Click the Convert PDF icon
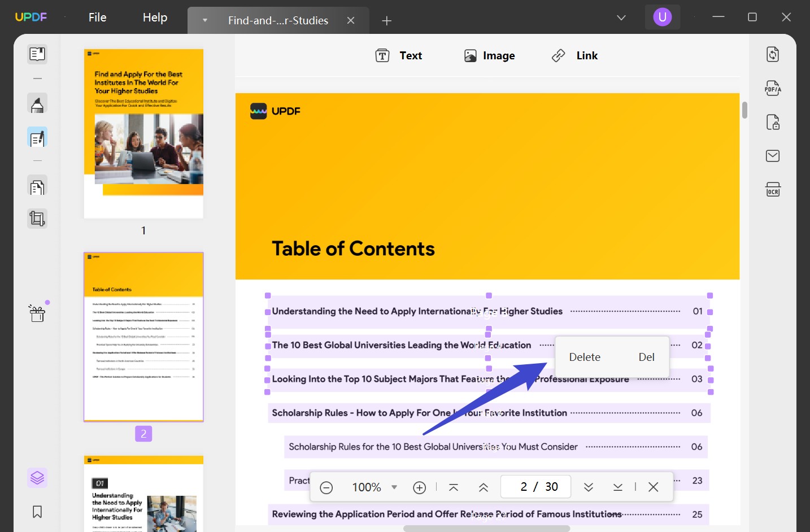 [x=773, y=54]
